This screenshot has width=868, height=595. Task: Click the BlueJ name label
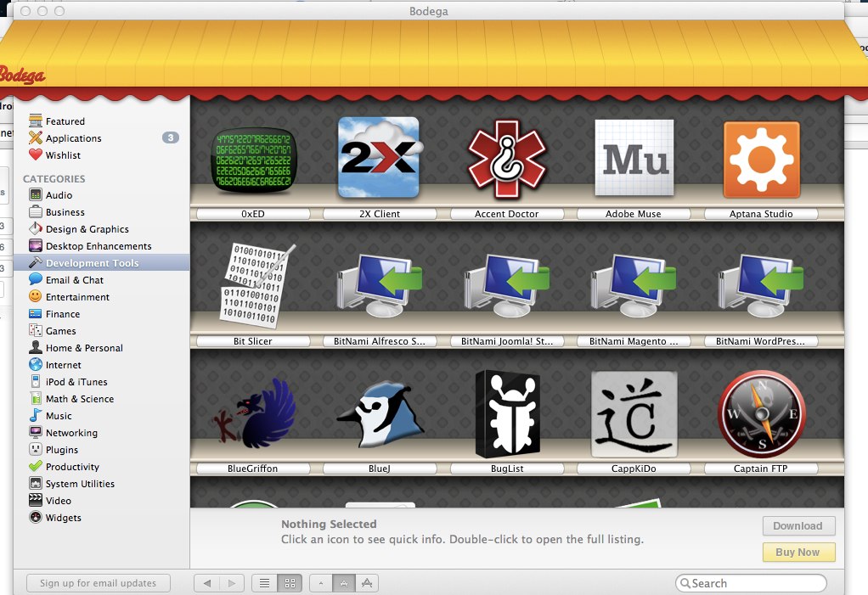pyautogui.click(x=380, y=469)
